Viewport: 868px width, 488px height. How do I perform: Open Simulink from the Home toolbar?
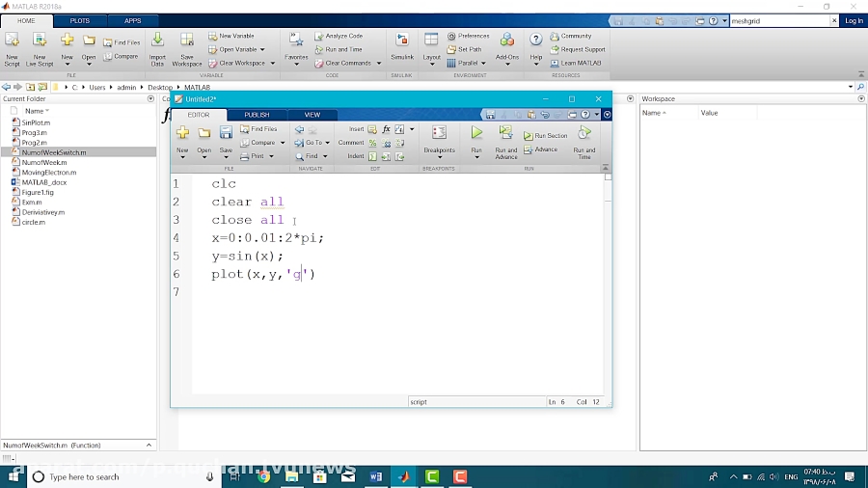(x=402, y=41)
